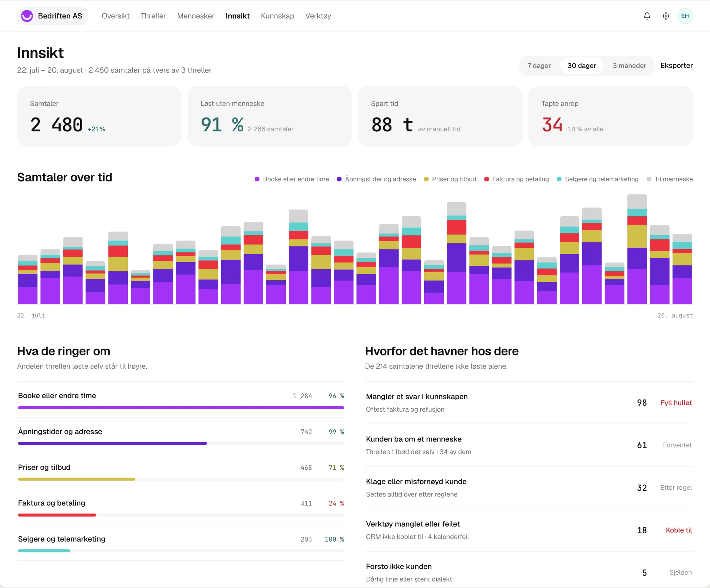Image resolution: width=710 pixels, height=588 pixels.
Task: Open the Mangler et svar i kunnskapen row
Action: pyautogui.click(x=529, y=403)
